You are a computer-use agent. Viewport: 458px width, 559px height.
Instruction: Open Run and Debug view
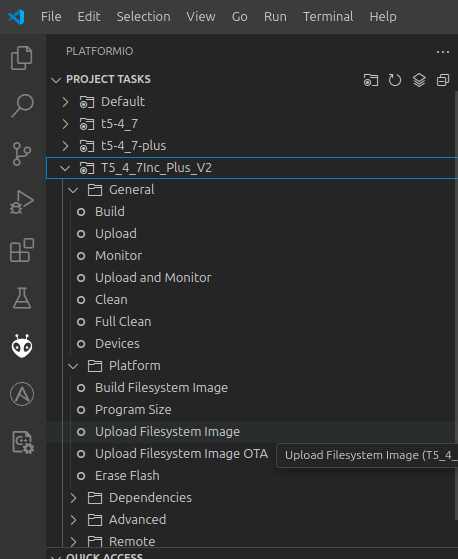point(22,202)
